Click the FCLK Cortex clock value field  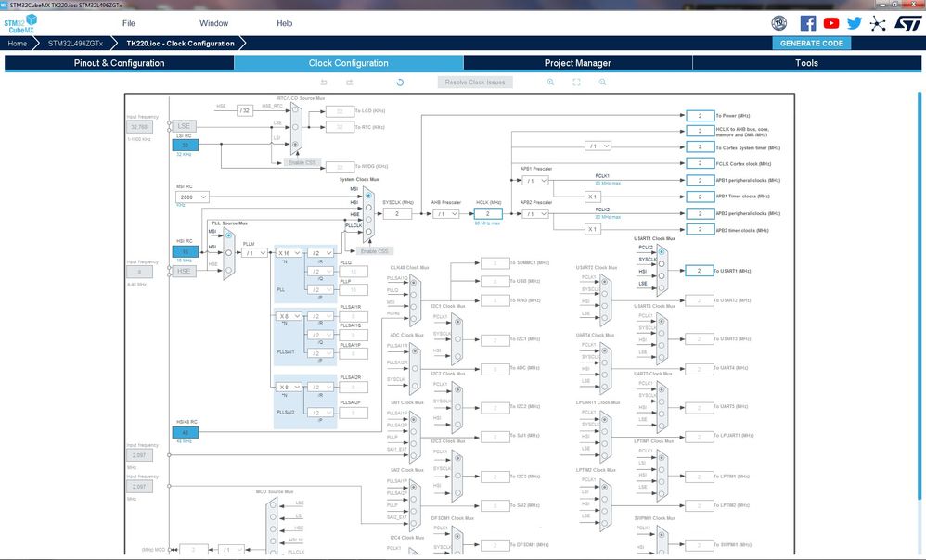point(700,163)
